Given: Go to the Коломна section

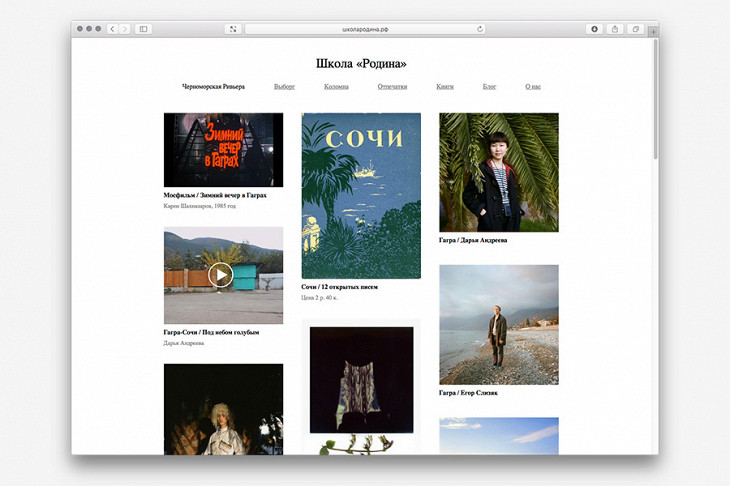Looking at the screenshot, I should [x=336, y=87].
